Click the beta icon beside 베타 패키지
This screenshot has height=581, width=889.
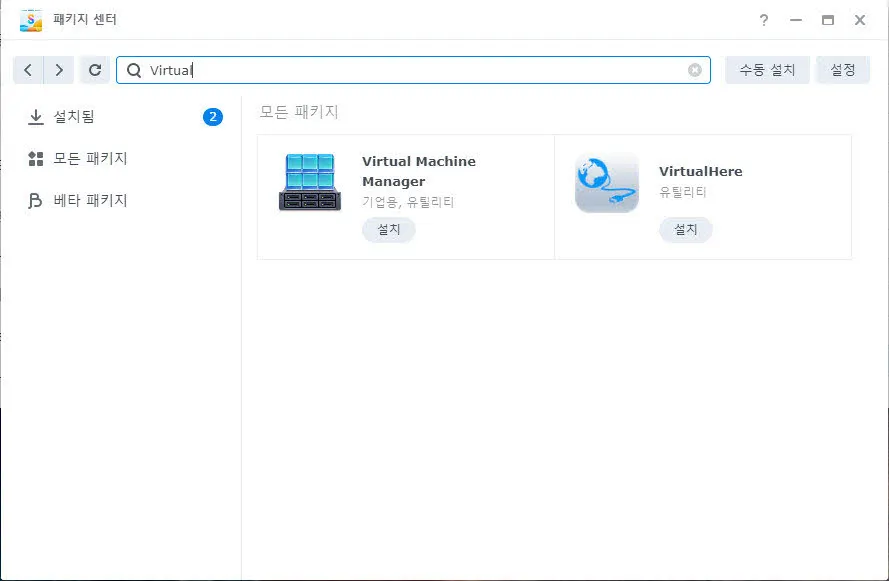(35, 201)
